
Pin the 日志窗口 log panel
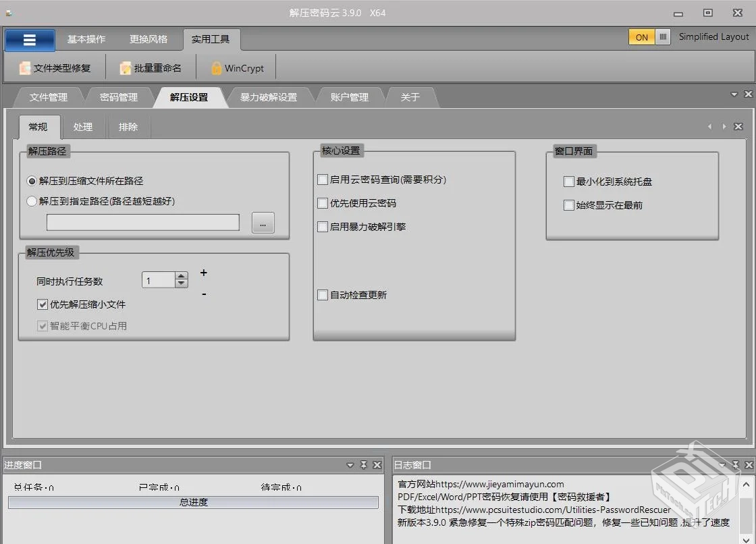(x=736, y=464)
